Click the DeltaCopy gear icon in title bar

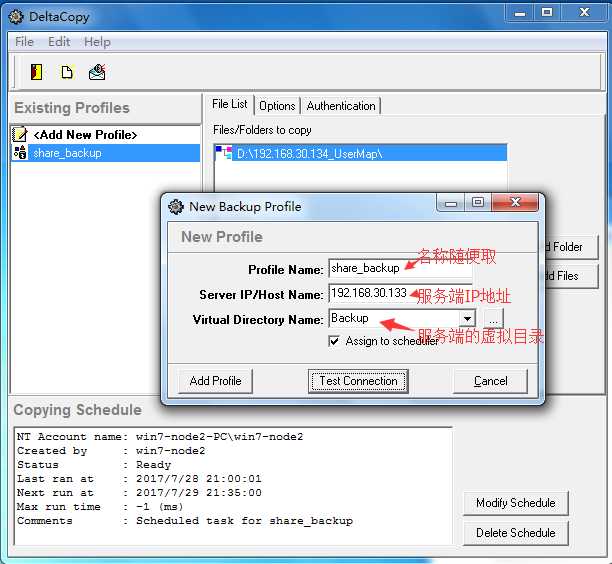coord(16,17)
